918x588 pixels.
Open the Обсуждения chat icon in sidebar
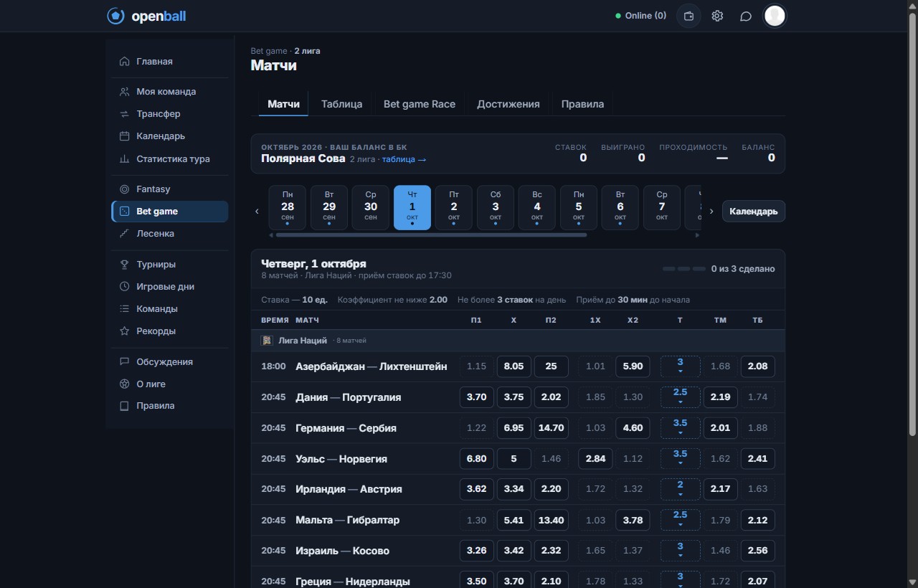pyautogui.click(x=124, y=362)
